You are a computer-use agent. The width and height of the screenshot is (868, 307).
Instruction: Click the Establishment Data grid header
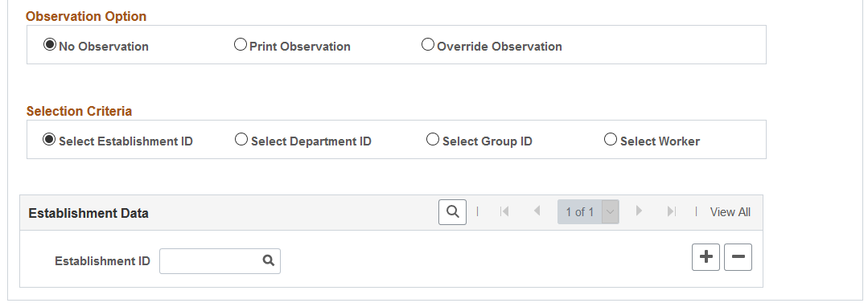[88, 214]
